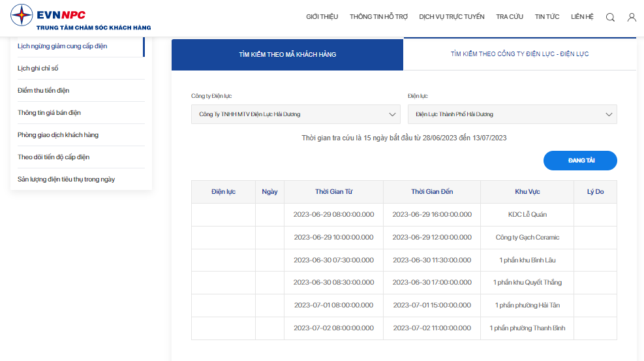The width and height of the screenshot is (644, 361).
Task: Select Lịch ghi chỉ số in sidebar
Action: pyautogui.click(x=38, y=68)
